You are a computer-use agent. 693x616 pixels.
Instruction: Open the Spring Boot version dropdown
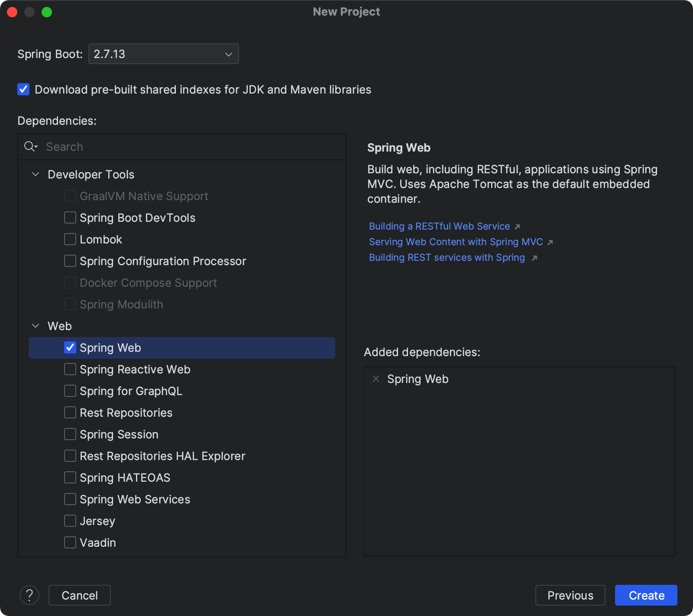pyautogui.click(x=164, y=54)
